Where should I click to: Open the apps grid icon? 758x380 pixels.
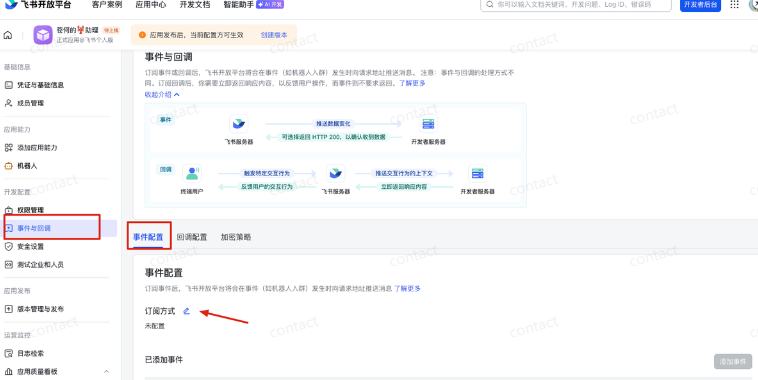tap(734, 5)
